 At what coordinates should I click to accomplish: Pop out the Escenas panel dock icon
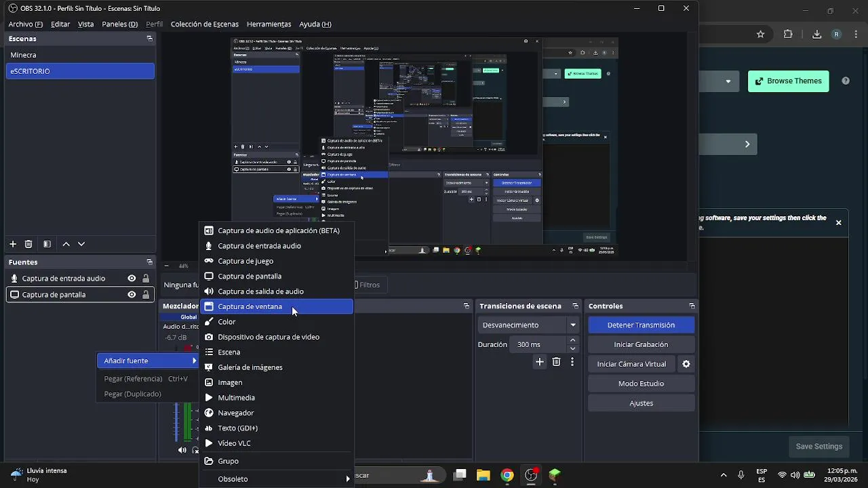(149, 39)
